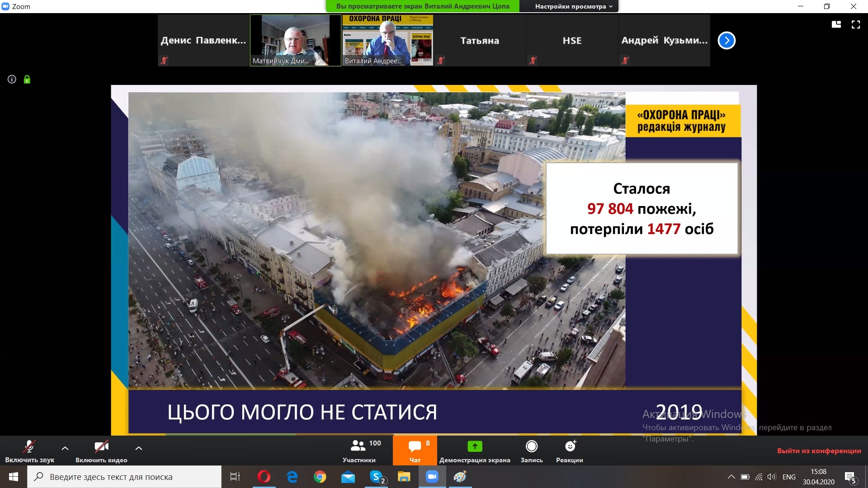Switch to gallery view layout icon

(x=836, y=24)
